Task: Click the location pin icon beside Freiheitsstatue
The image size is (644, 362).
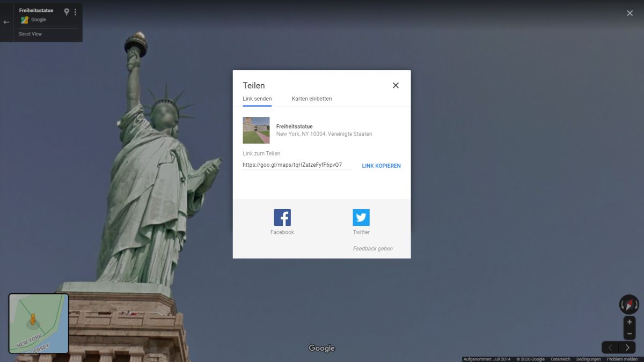Action: pyautogui.click(x=67, y=12)
